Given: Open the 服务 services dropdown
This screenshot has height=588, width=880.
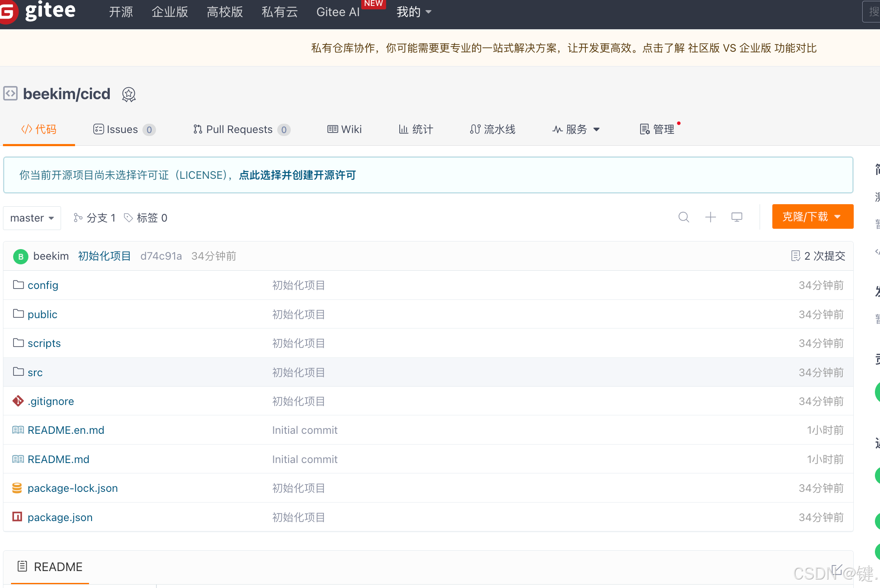Looking at the screenshot, I should coord(576,129).
